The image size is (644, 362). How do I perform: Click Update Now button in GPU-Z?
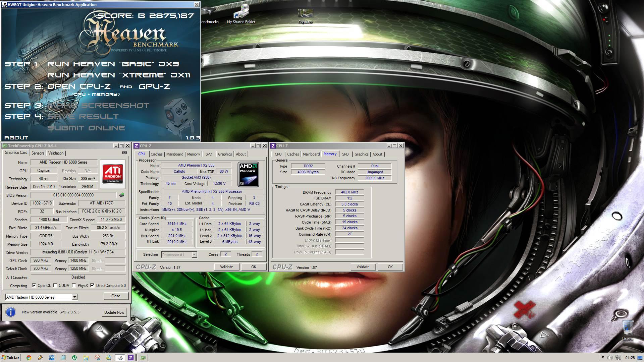[114, 312]
